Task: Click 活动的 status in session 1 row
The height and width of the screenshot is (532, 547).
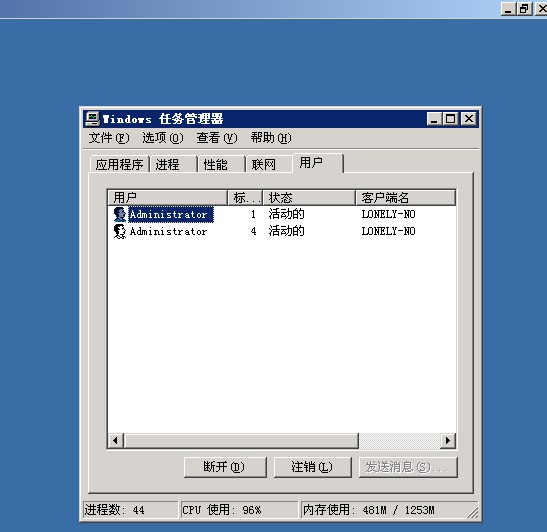Action: [286, 214]
